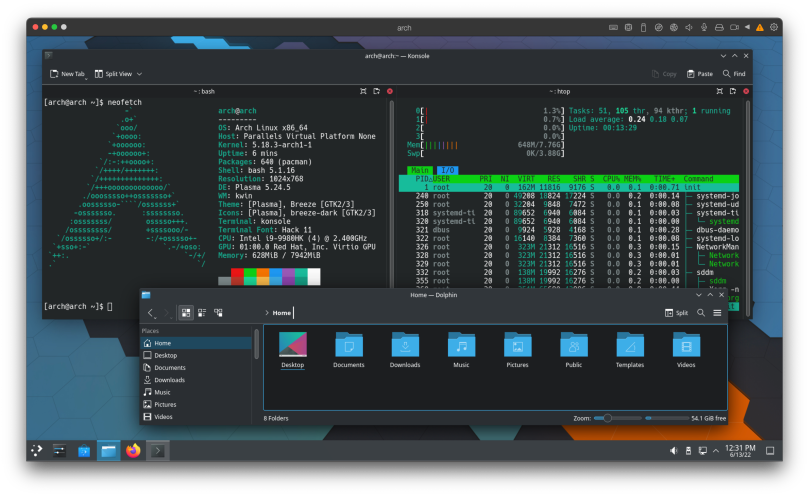The height and width of the screenshot is (496, 809).
Task: Click Konsole icon in taskbar
Action: pos(158,451)
